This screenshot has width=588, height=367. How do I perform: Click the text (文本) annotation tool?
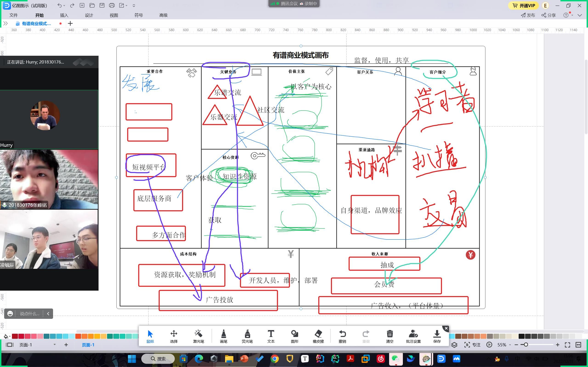(271, 336)
